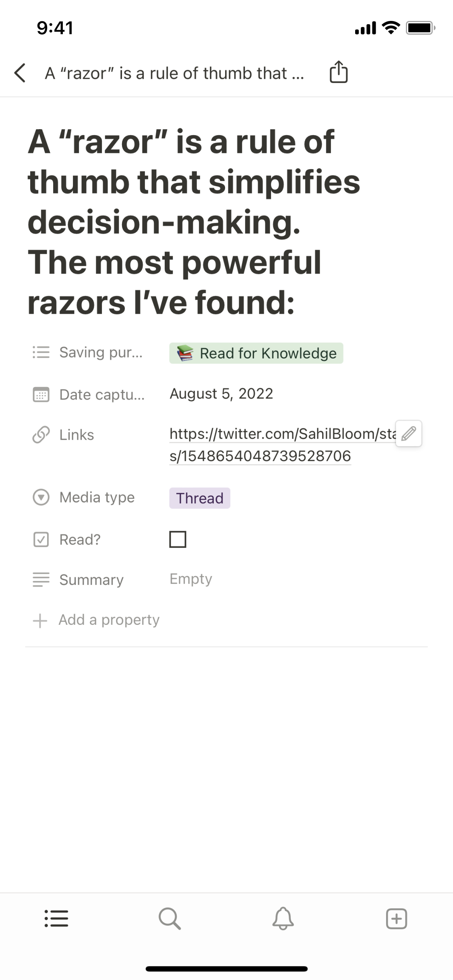
Task: Change the Read for Knowledge tag
Action: click(256, 353)
